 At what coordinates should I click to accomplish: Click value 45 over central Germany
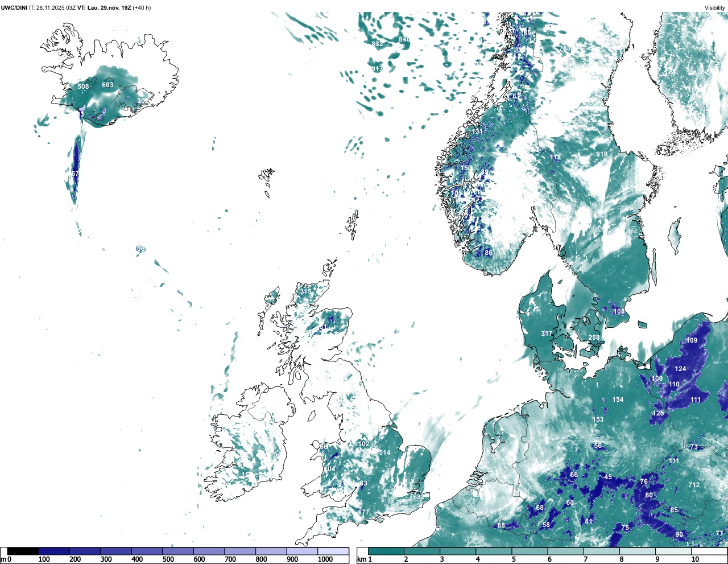(x=608, y=477)
